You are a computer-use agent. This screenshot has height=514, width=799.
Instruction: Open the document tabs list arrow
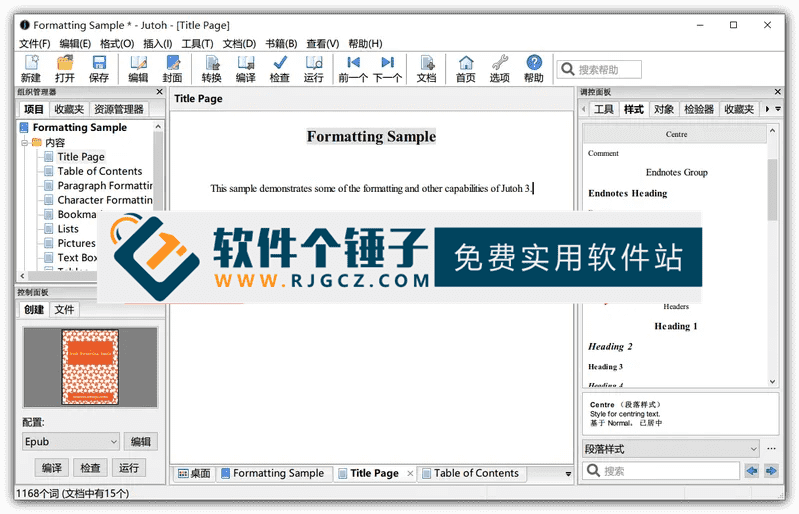click(568, 474)
